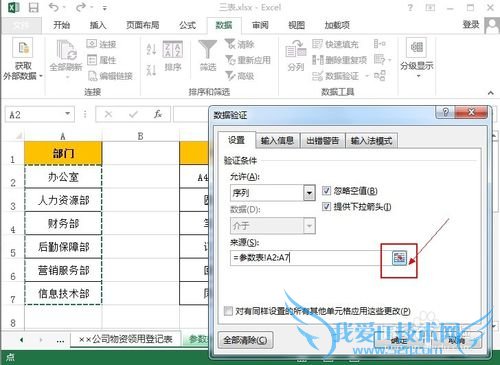Switch to the Error Alert (出错警告) tab
The image size is (500, 365).
[322, 141]
